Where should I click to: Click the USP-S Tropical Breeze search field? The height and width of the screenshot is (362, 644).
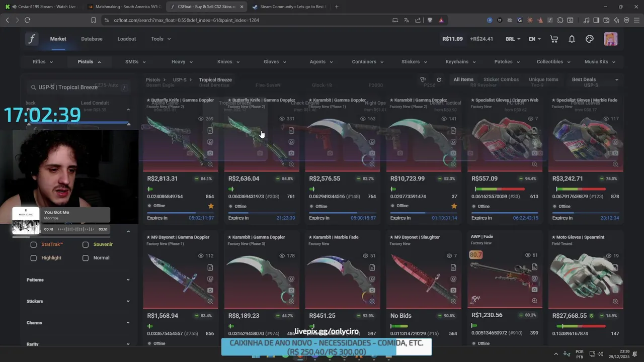[78, 87]
